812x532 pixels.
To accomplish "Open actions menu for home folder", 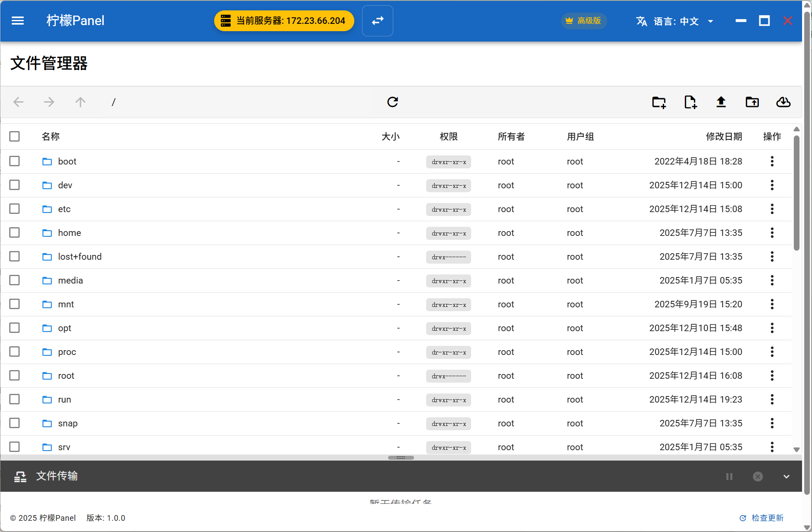I will (772, 233).
